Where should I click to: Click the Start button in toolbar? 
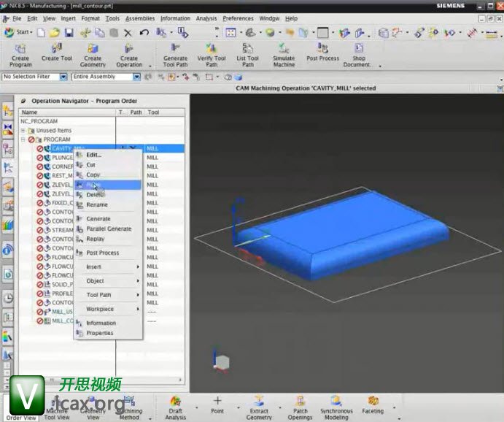18,32
